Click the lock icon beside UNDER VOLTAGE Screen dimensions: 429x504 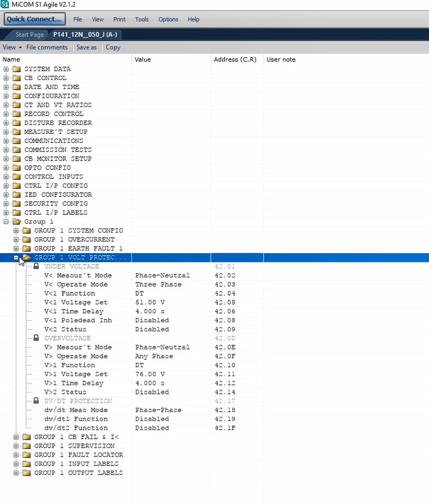tap(36, 266)
